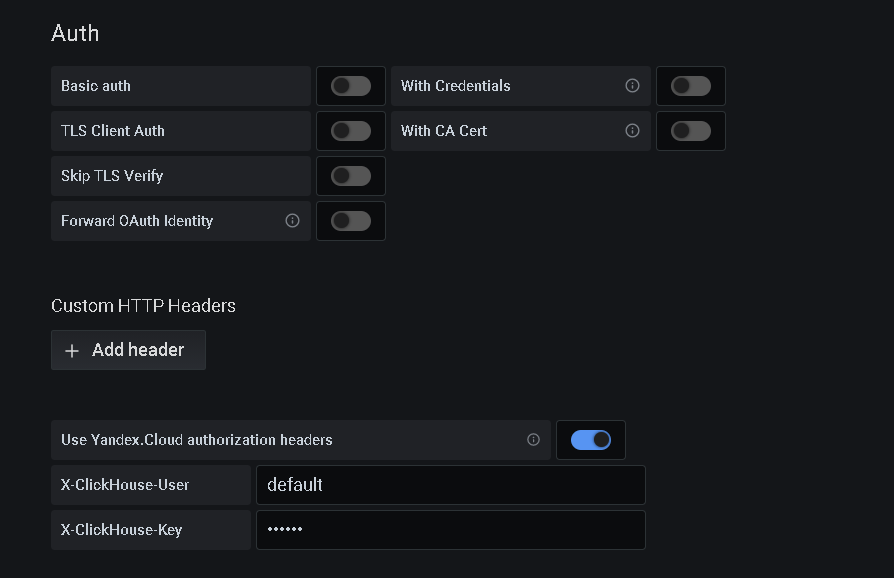The image size is (894, 578).
Task: Disable the Yandex.Cloud authorization headers toggle
Action: pos(591,440)
